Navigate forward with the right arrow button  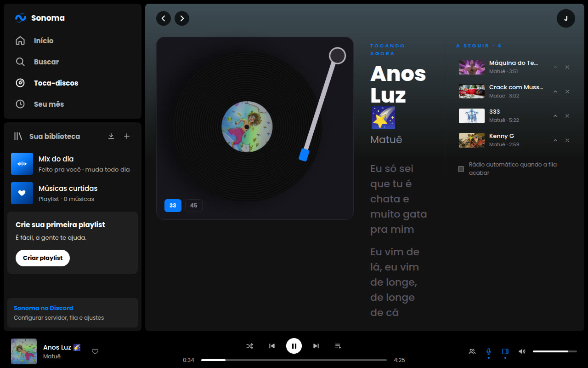(182, 18)
